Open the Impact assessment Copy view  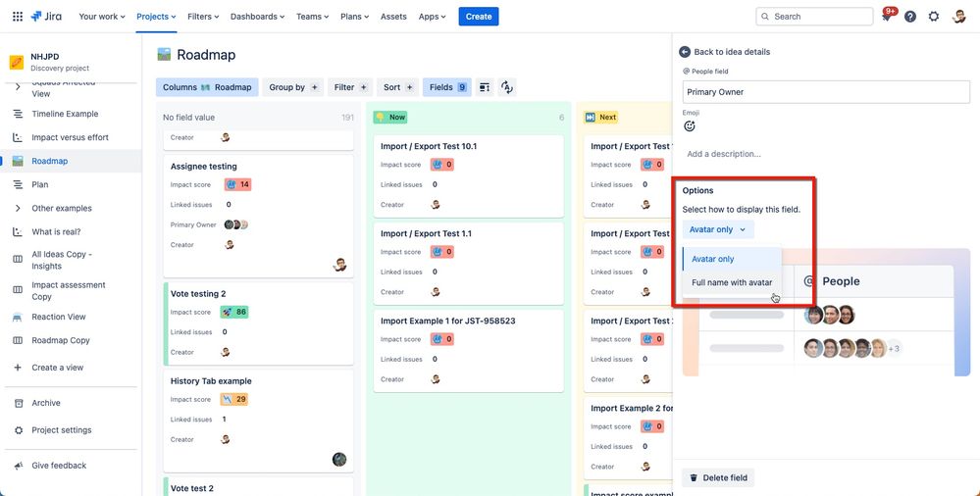pos(71,290)
